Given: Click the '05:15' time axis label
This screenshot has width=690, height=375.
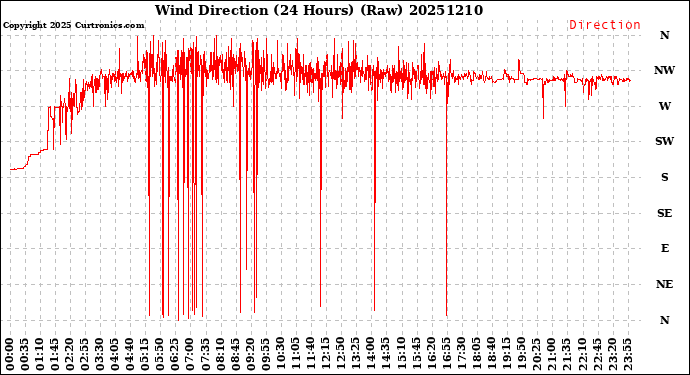Looking at the screenshot, I should click(145, 354).
